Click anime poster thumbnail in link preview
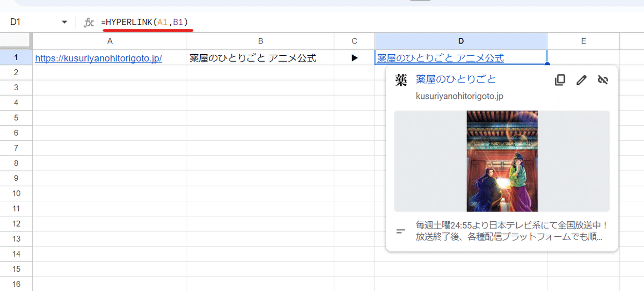 (x=502, y=161)
